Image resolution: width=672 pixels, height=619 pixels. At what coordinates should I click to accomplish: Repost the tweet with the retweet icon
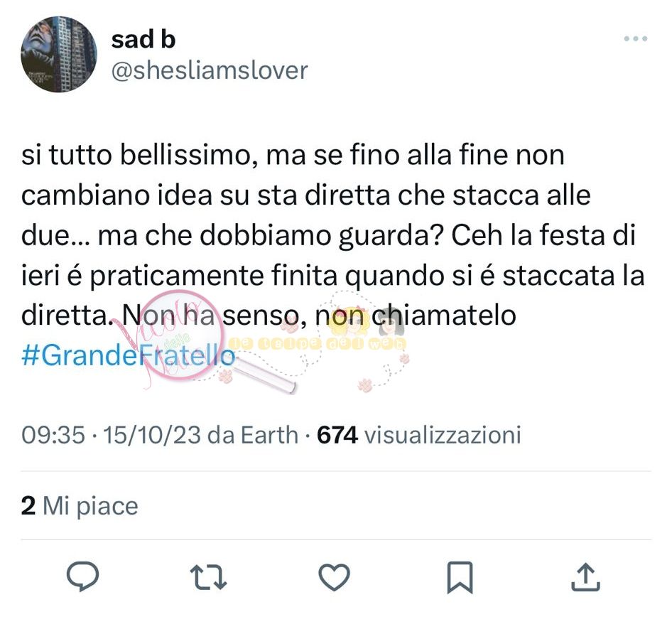(210, 577)
